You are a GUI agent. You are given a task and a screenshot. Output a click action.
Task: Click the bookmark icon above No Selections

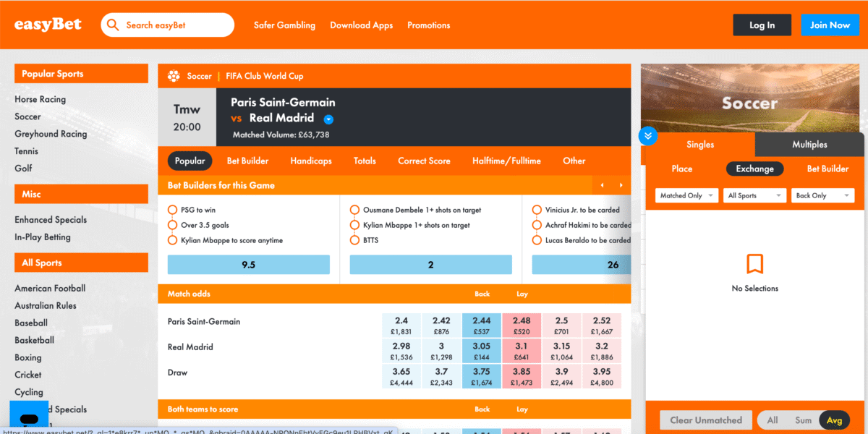point(755,264)
